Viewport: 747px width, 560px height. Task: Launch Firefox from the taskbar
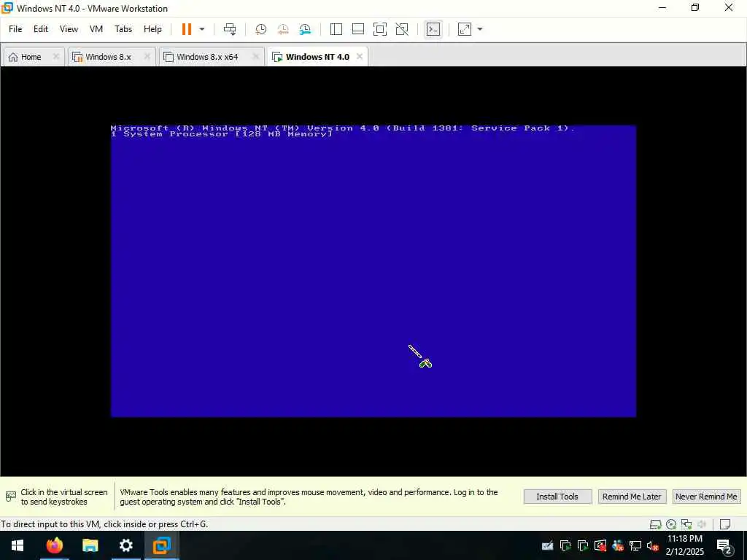tap(54, 545)
